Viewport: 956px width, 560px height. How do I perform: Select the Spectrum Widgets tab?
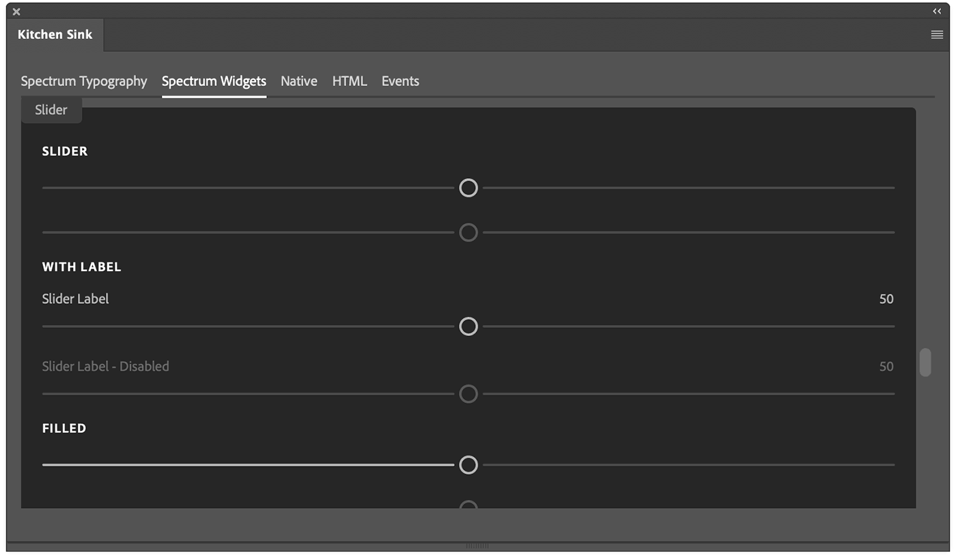(214, 81)
